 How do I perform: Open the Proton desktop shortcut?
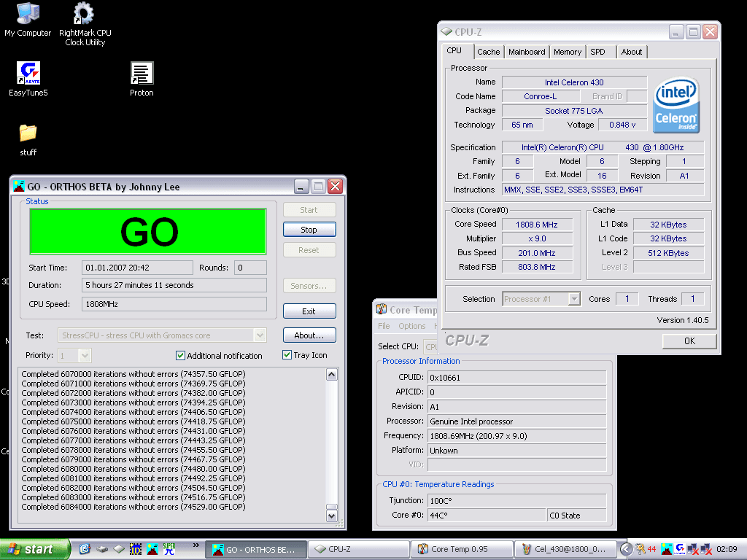click(142, 79)
